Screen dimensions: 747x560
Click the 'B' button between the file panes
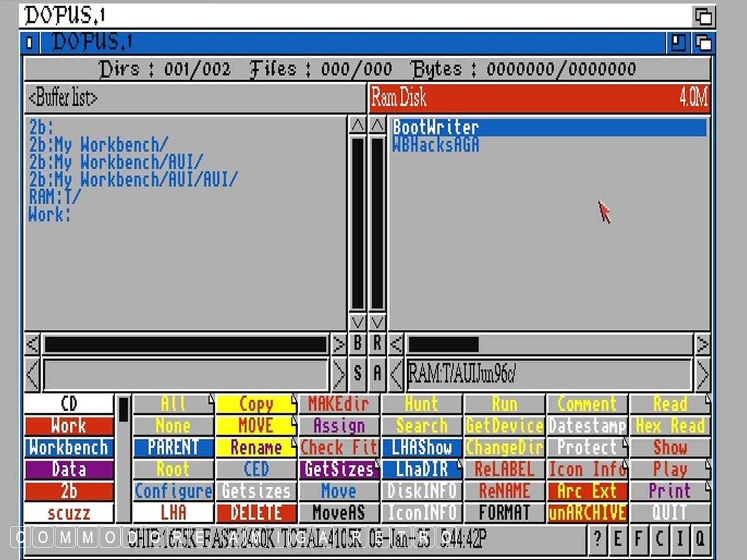(357, 343)
